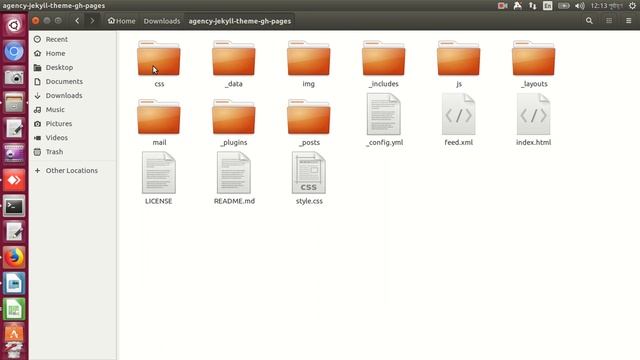Open the screenshot camera dock icon

pyautogui.click(x=14, y=77)
